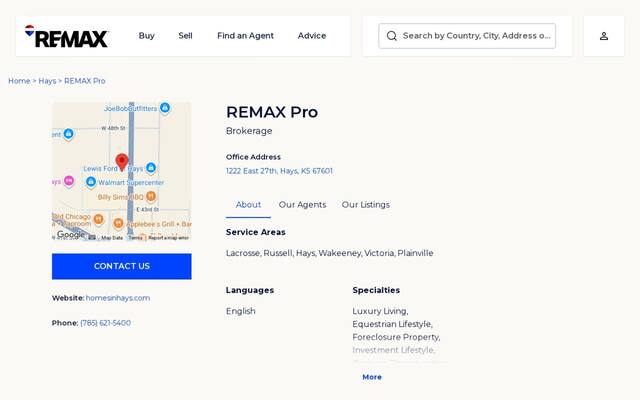The width and height of the screenshot is (640, 400).
Task: Click REMAX Pro breadcrumb
Action: coord(84,81)
